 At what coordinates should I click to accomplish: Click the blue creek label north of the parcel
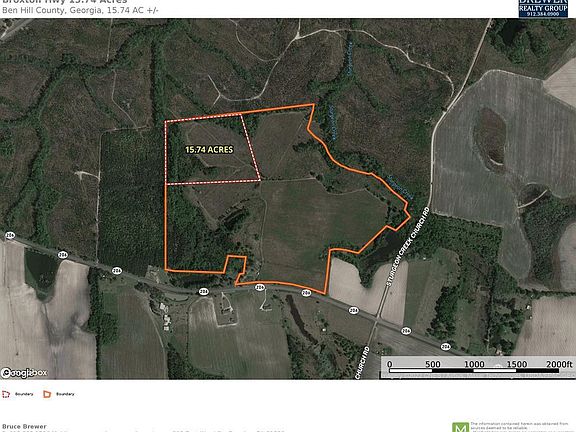350,59
